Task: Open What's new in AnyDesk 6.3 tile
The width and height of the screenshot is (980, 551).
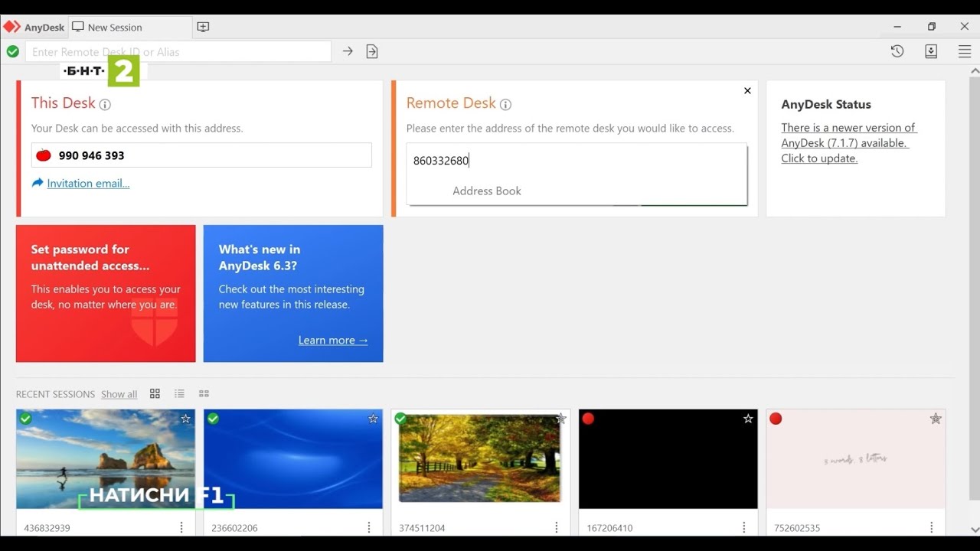Action: point(293,293)
